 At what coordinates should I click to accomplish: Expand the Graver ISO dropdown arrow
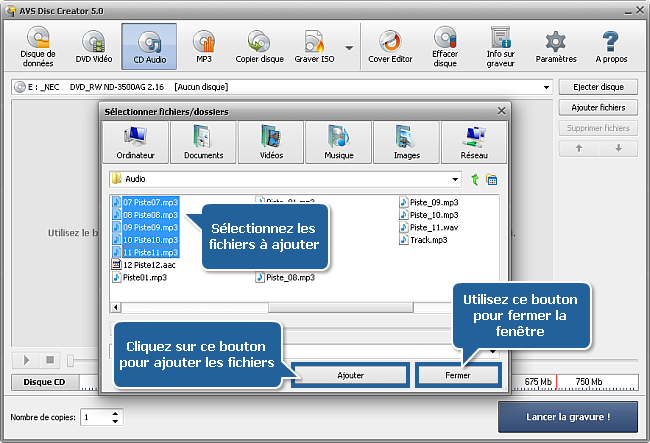[349, 48]
